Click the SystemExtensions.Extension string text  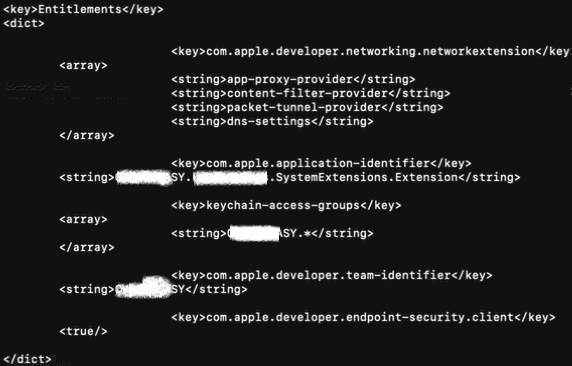pyautogui.click(x=367, y=177)
